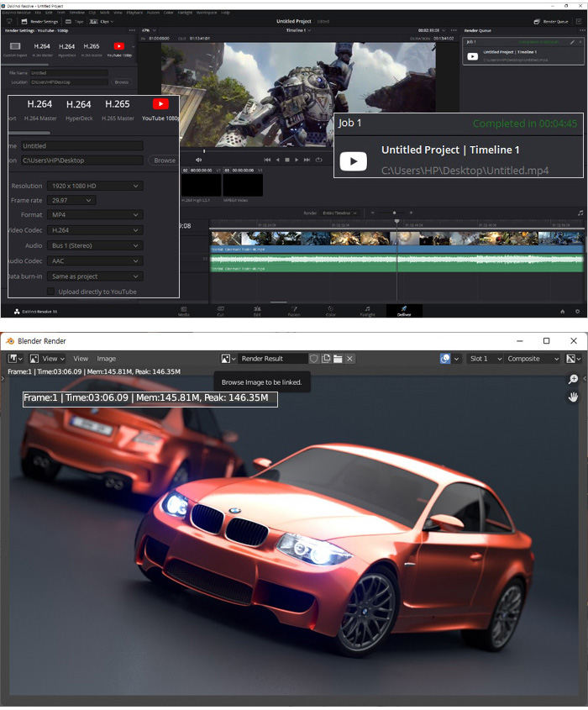This screenshot has width=588, height=710.
Task: Open Render Settings panel three-dots options
Action: [x=132, y=30]
